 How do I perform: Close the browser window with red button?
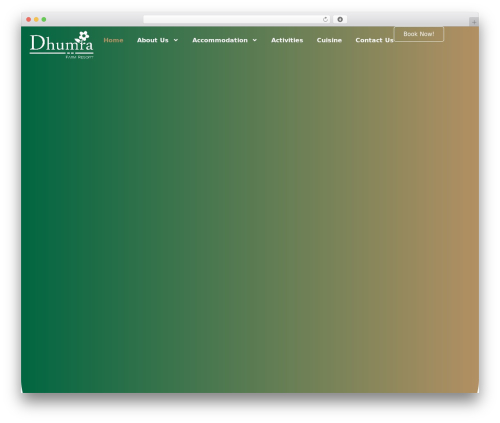tap(29, 19)
